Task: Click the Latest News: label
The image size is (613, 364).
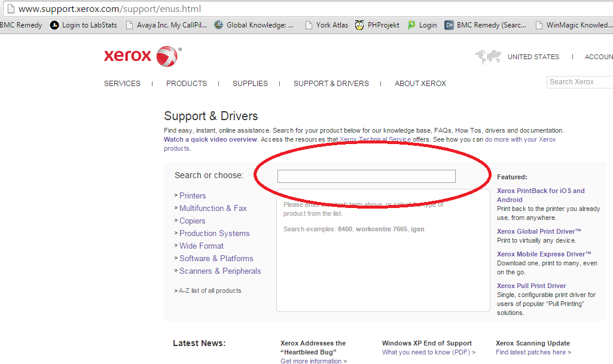Action: tap(199, 343)
